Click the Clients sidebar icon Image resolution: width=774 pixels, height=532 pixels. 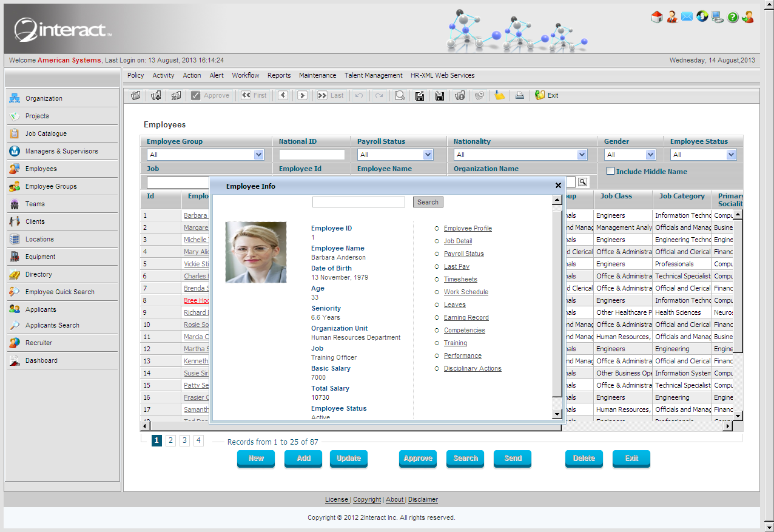coord(15,221)
